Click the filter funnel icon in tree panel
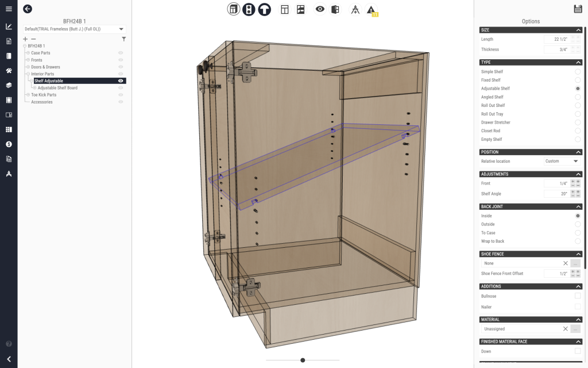The height and width of the screenshot is (368, 588). click(123, 39)
